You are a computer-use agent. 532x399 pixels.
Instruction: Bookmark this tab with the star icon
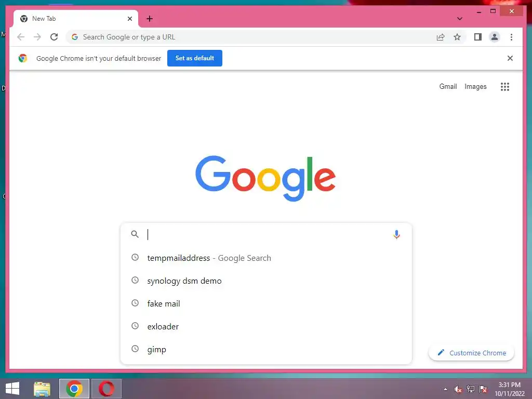pos(457,37)
